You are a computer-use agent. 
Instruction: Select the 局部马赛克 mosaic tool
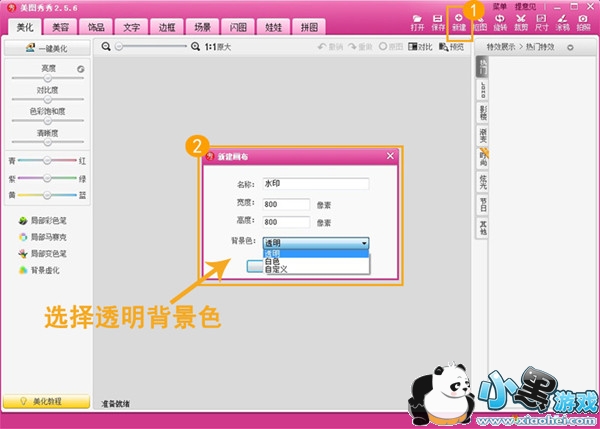[42, 237]
